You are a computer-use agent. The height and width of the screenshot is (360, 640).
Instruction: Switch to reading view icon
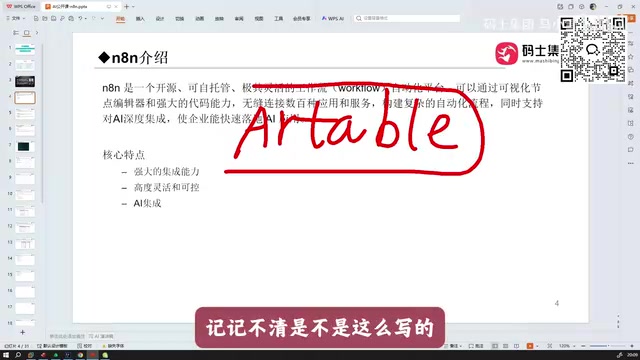pyautogui.click(x=517, y=346)
